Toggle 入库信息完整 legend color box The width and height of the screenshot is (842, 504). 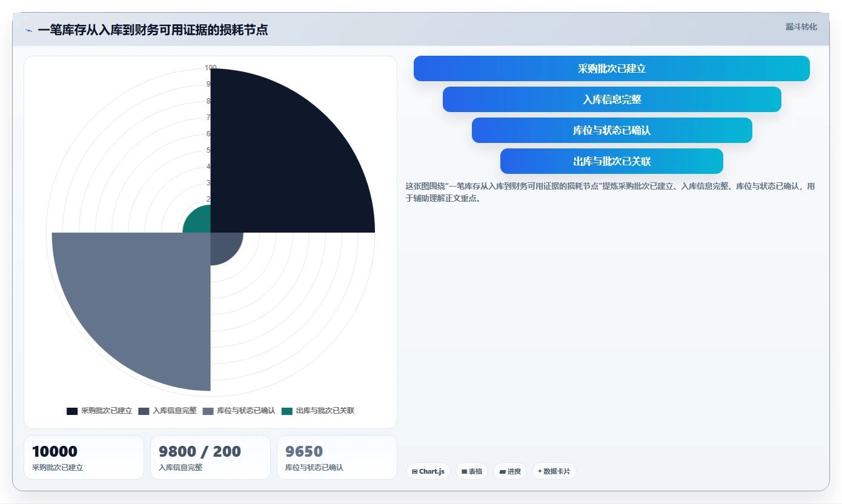click(144, 411)
